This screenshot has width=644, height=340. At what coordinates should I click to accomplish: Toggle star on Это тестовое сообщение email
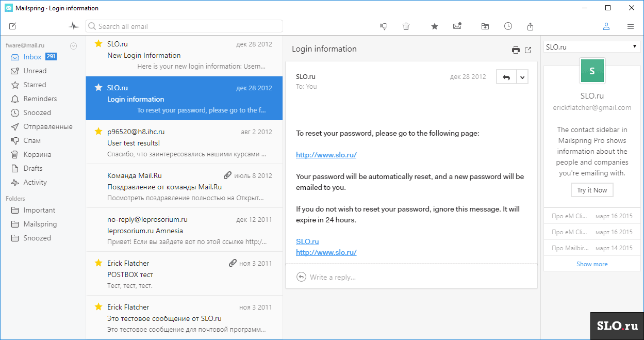(x=98, y=307)
